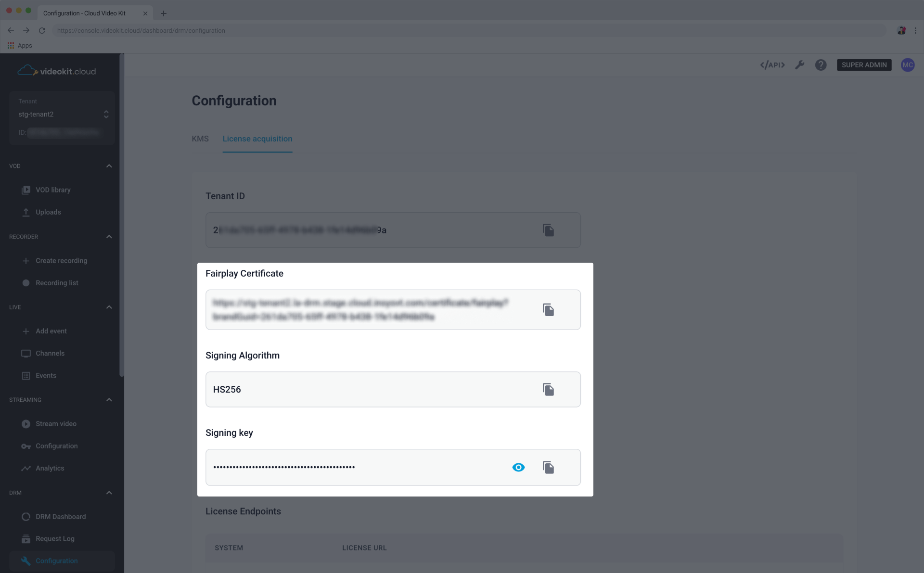Click the wrench settings icon in the header
Screen dimensions: 924x573
[x=800, y=64]
